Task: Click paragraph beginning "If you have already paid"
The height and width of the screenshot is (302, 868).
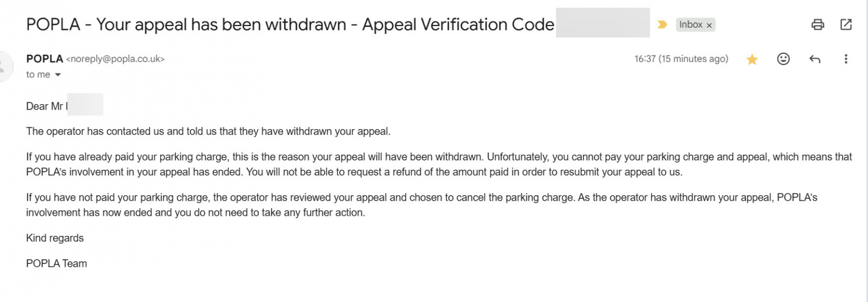Action: (439, 164)
